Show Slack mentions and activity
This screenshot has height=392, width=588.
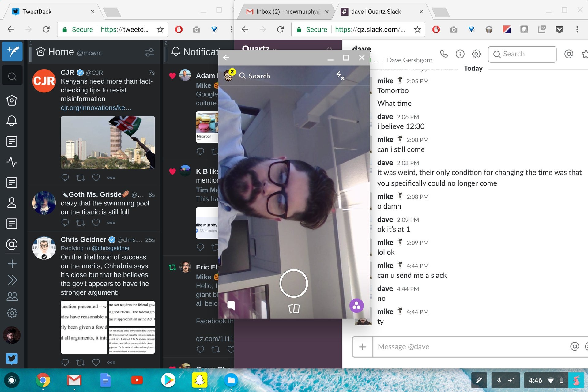point(569,54)
